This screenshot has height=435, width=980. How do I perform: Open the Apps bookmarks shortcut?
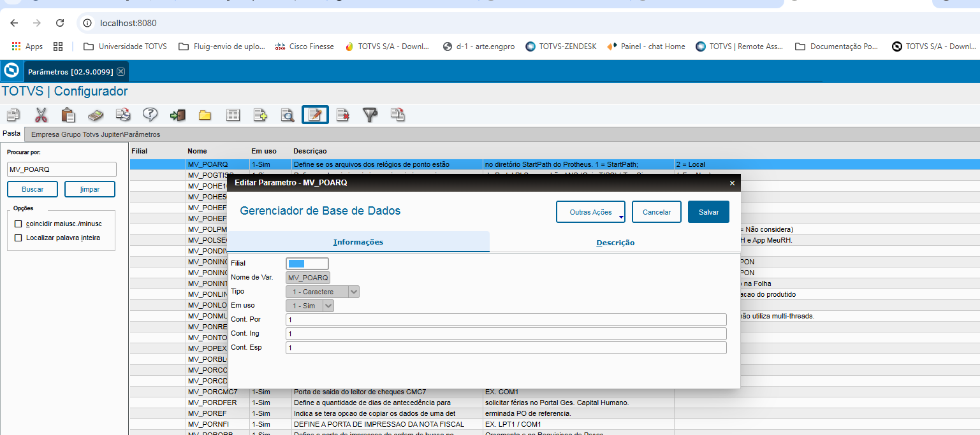point(27,46)
